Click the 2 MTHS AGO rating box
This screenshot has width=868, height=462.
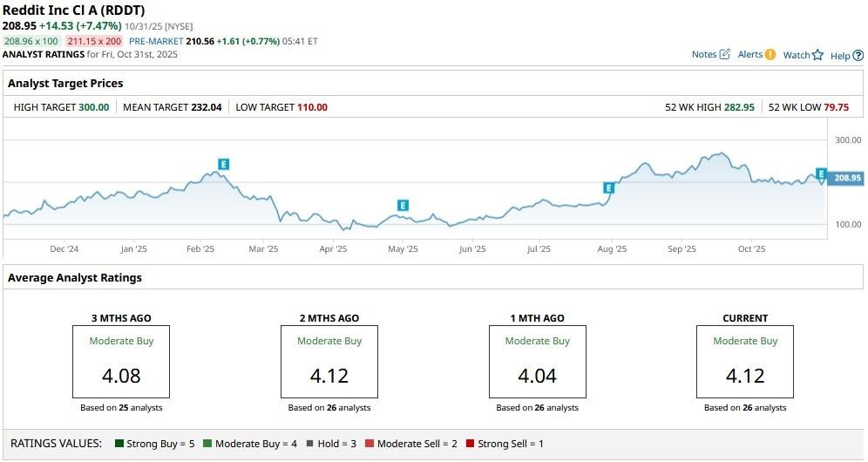coord(329,362)
